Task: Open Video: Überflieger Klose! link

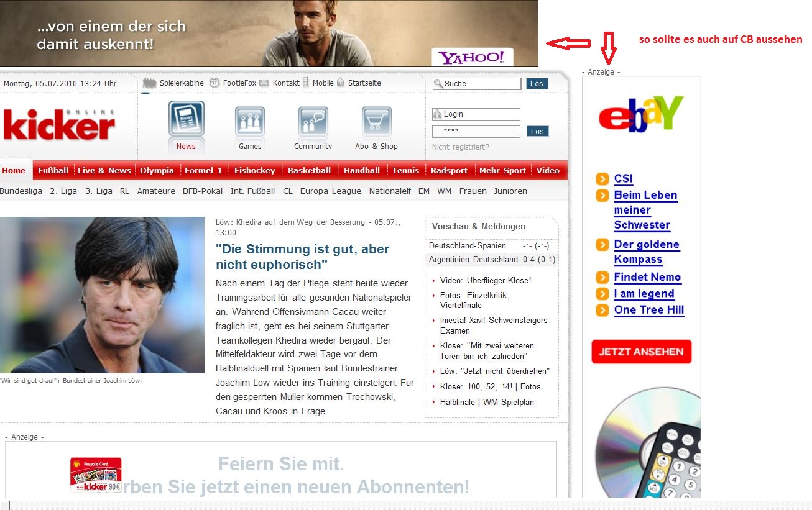Action: point(486,281)
